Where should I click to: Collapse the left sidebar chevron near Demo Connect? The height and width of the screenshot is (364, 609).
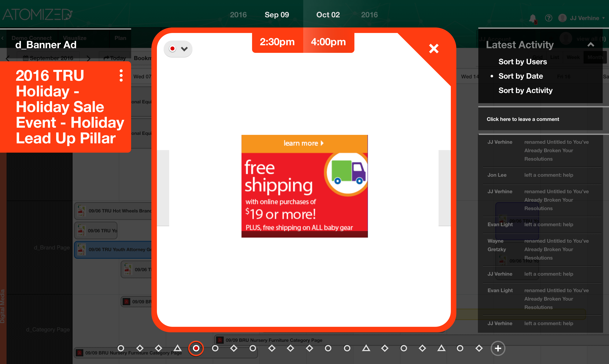3,38
